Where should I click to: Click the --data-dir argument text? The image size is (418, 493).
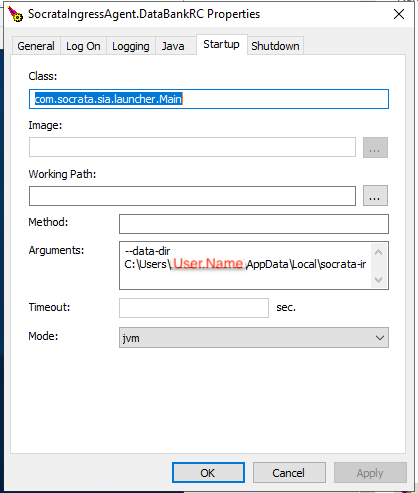tap(147, 251)
